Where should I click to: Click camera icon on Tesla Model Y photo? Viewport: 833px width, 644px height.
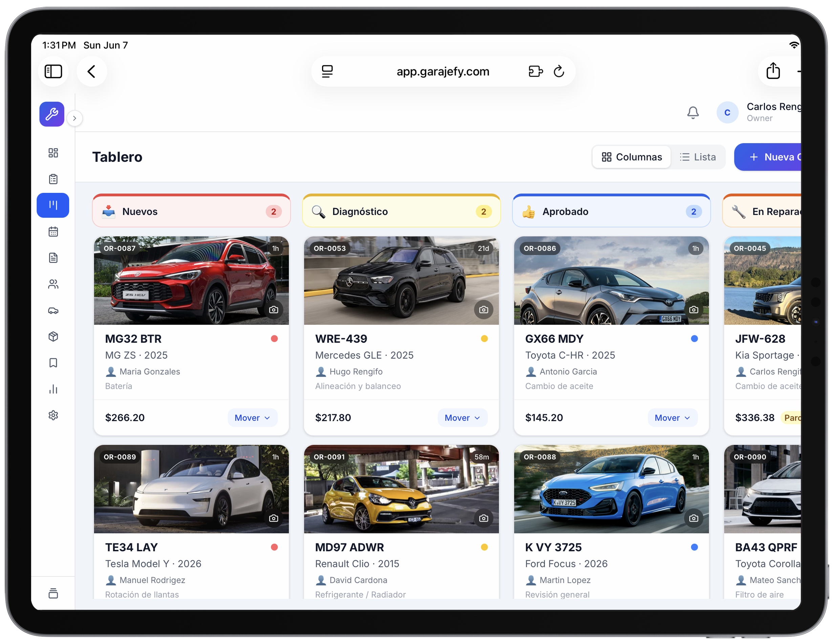[274, 518]
